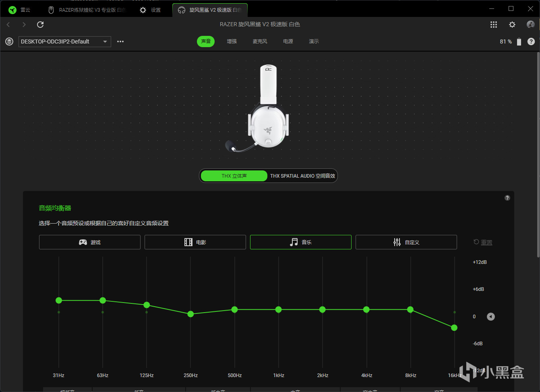
Task: Click the battery level icon
Action: [519, 41]
